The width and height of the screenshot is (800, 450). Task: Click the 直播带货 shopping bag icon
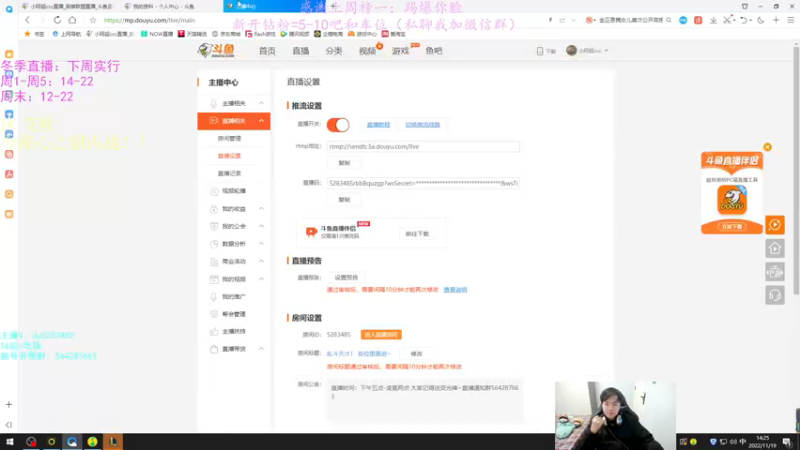pos(214,349)
